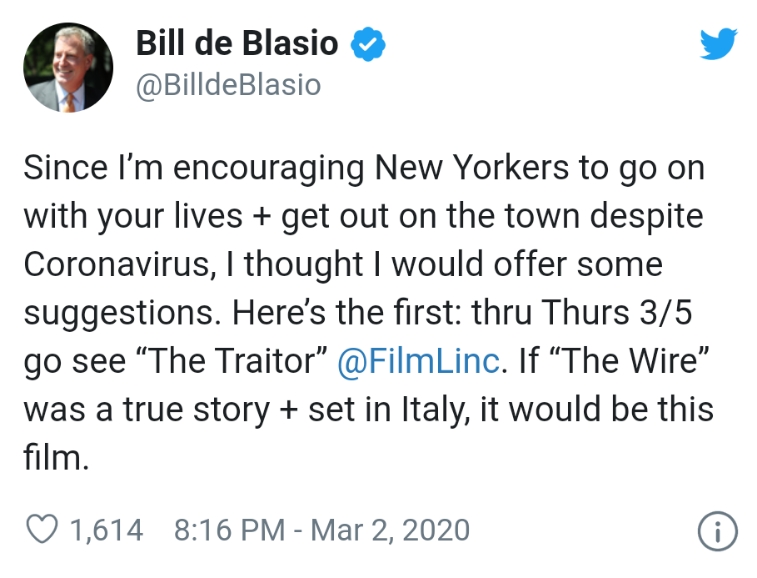757x578 pixels.
Task: Click the 8:16 PM timestamp
Action: click(229, 530)
